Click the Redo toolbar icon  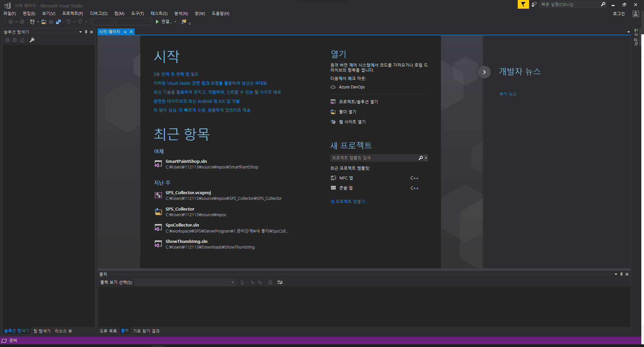click(x=80, y=22)
